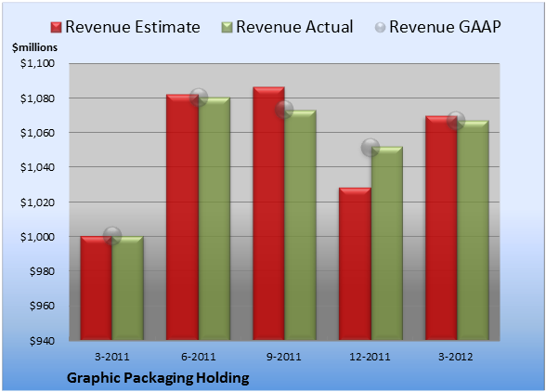Screen dimensions: 546x392
Task: Select the green actual bar for 6-2011
Action: point(214,219)
